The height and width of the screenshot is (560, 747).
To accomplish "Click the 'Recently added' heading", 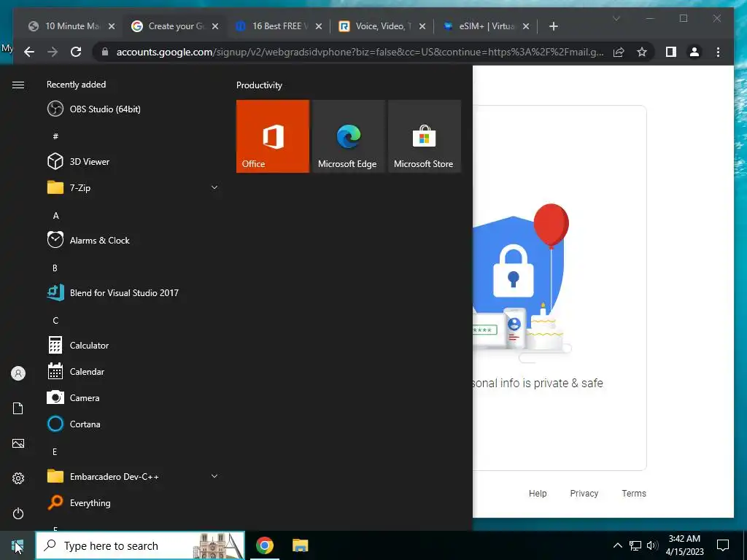I will coord(76,85).
